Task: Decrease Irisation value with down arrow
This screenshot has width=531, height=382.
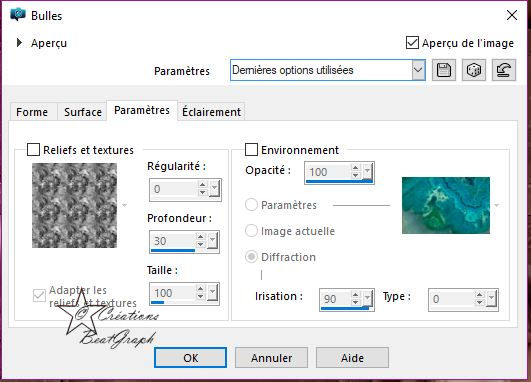Action: point(355,302)
